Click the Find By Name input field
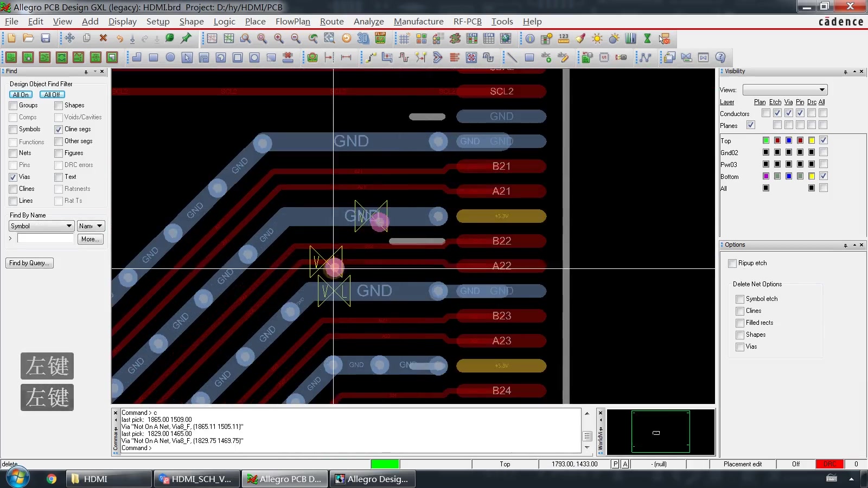 click(46, 239)
